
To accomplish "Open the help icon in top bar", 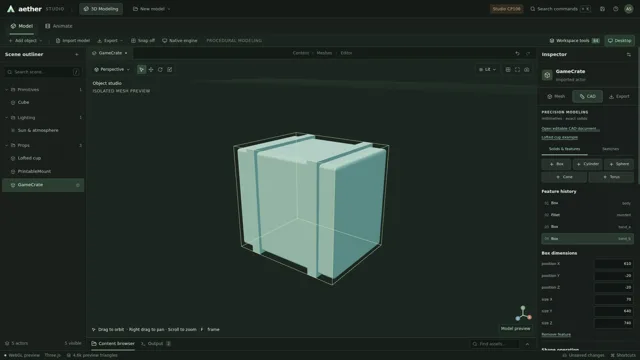I will pos(616,9).
